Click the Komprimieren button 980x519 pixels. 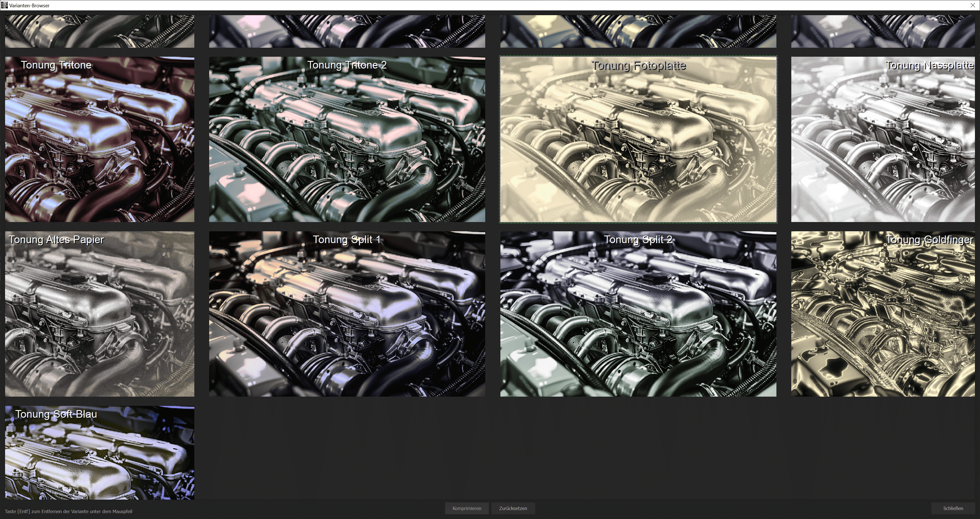point(467,508)
